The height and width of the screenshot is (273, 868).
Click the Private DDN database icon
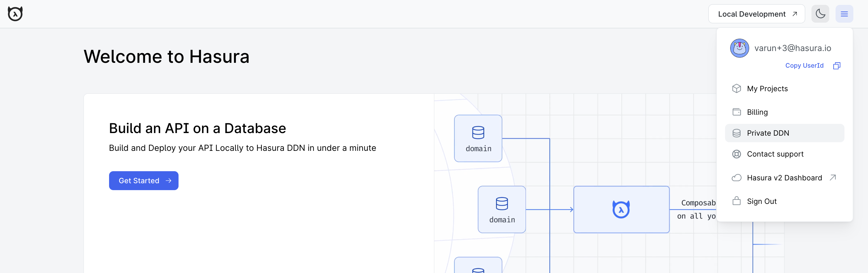click(x=737, y=133)
